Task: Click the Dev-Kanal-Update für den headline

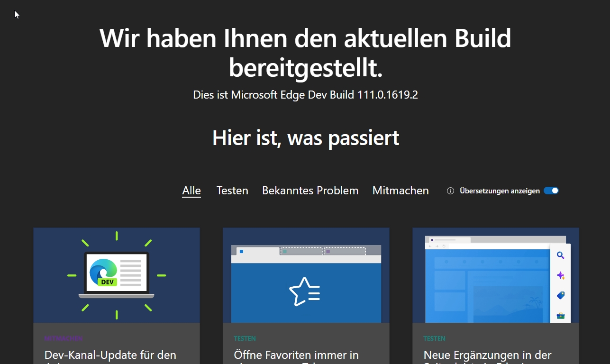Action: pyautogui.click(x=110, y=355)
